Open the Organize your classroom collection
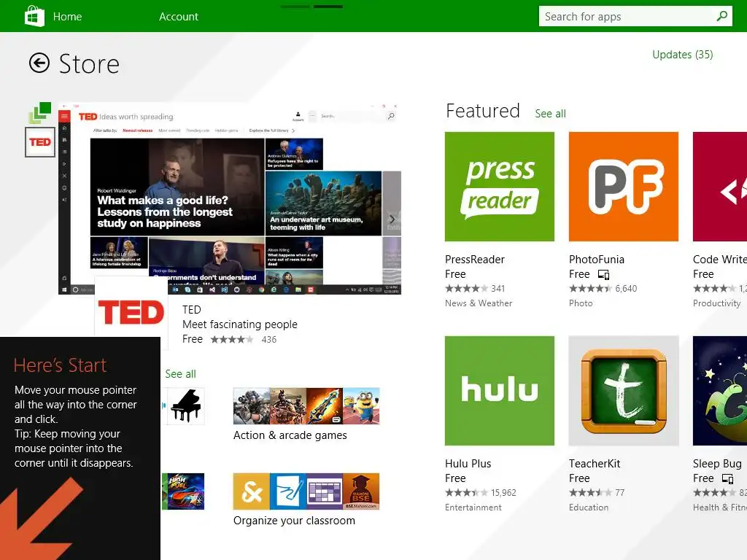747x560 pixels. tap(306, 499)
